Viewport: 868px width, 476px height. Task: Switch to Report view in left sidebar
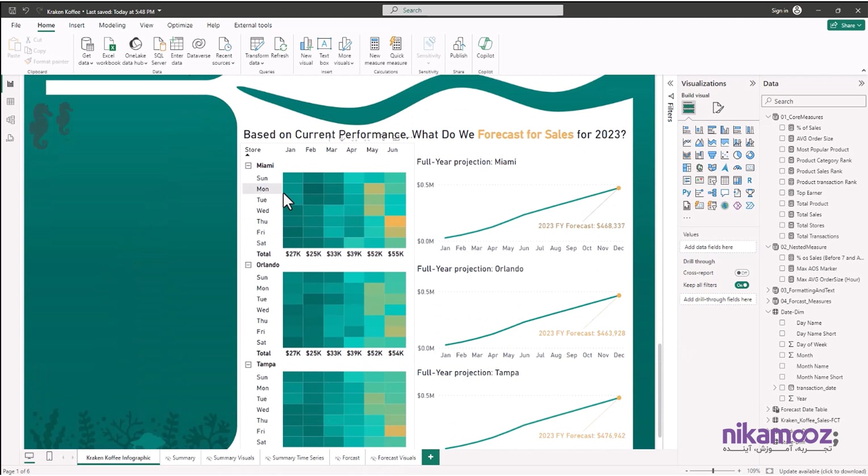click(10, 84)
